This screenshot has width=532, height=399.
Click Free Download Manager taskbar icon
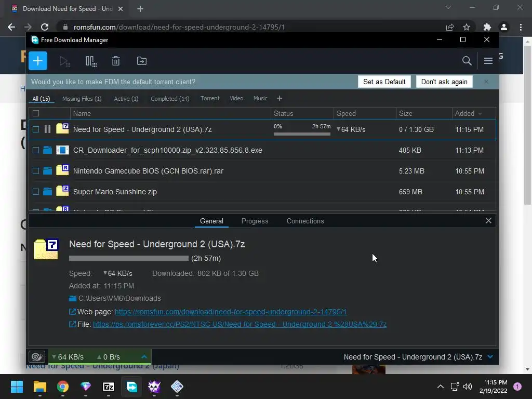(x=131, y=387)
